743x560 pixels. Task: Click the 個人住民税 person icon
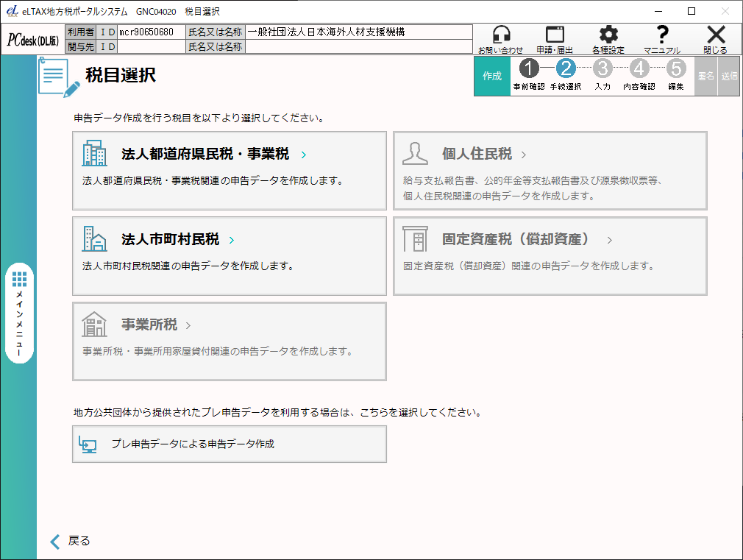click(x=415, y=153)
